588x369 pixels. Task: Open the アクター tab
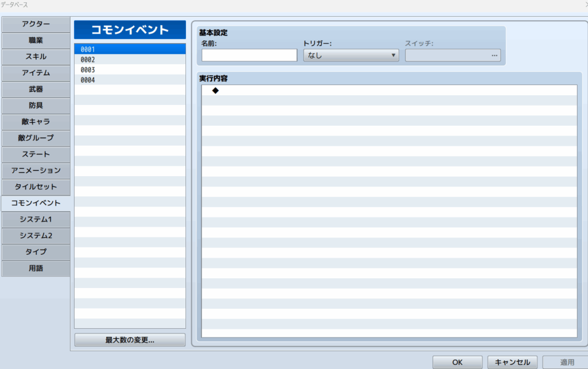(x=36, y=24)
